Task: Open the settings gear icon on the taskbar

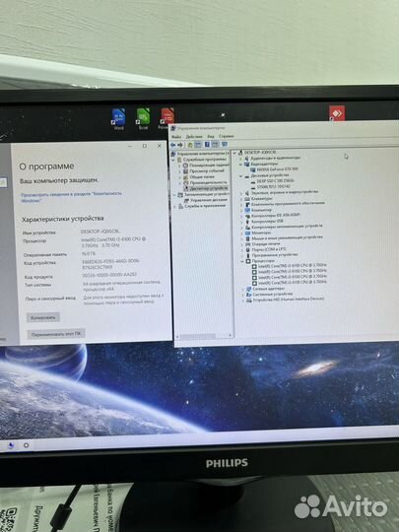Action: click(x=27, y=444)
